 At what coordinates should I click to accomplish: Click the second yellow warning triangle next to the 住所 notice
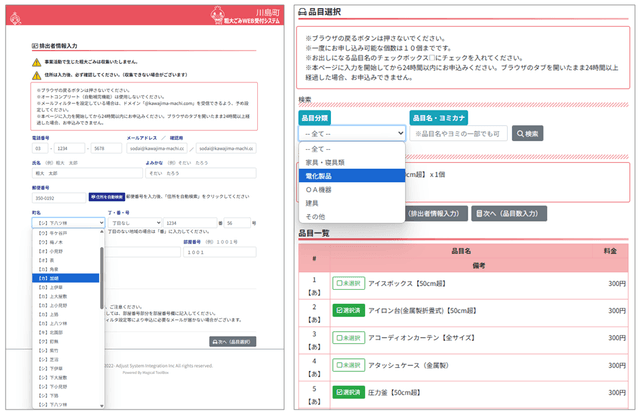(x=36, y=75)
